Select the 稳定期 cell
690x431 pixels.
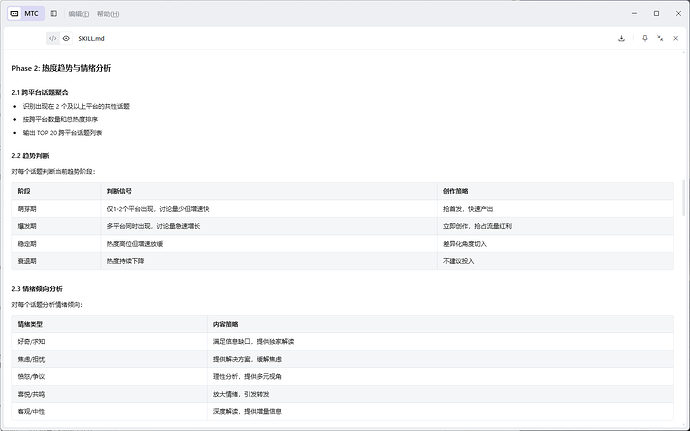pos(56,243)
